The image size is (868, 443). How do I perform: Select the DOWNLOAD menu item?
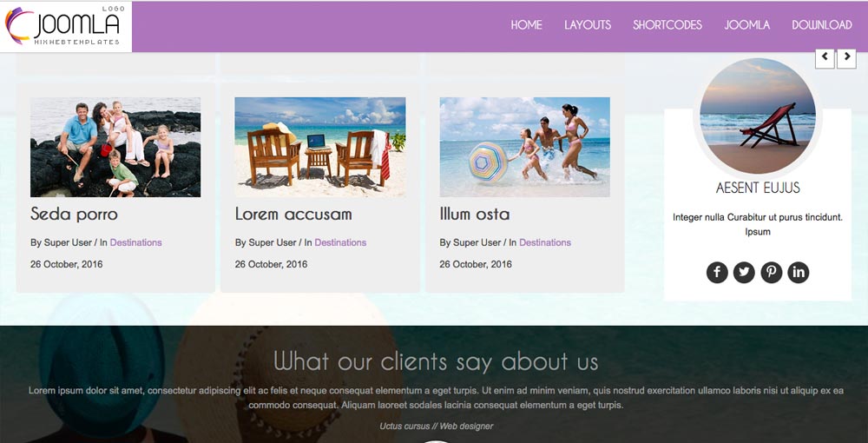click(822, 25)
